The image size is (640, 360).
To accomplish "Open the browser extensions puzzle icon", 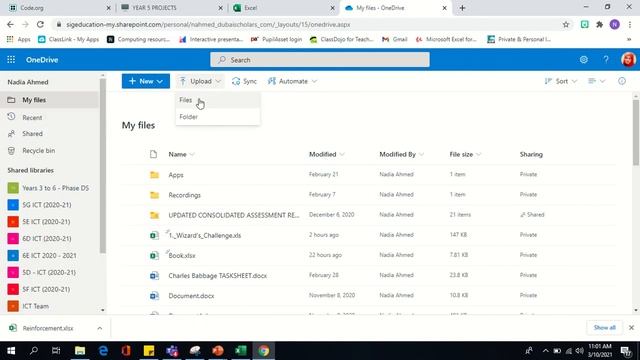I will pyautogui.click(x=600, y=24).
